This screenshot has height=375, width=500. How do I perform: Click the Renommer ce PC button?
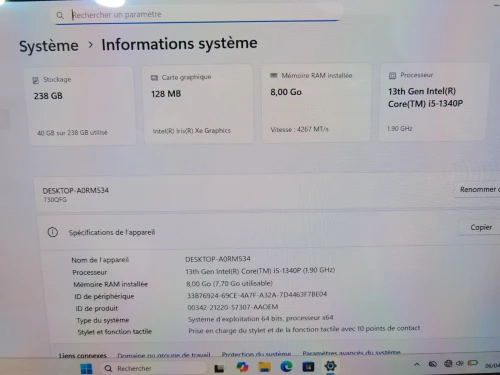pyautogui.click(x=478, y=189)
